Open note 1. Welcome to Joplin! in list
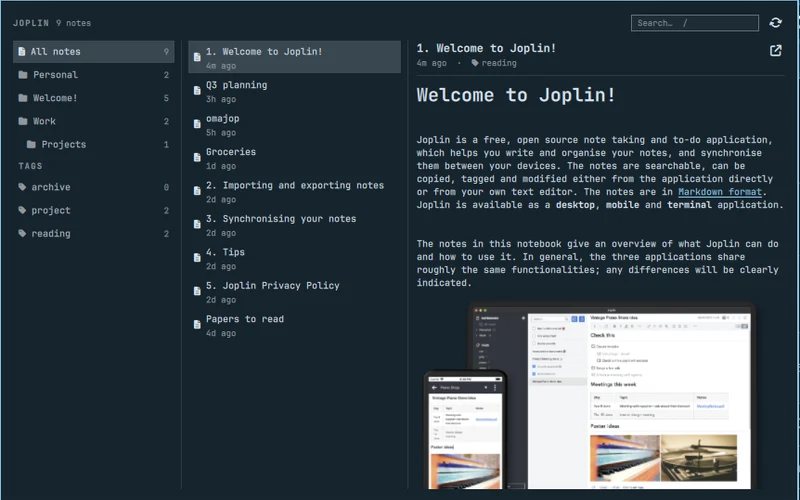This screenshot has width=800, height=500. [294, 57]
